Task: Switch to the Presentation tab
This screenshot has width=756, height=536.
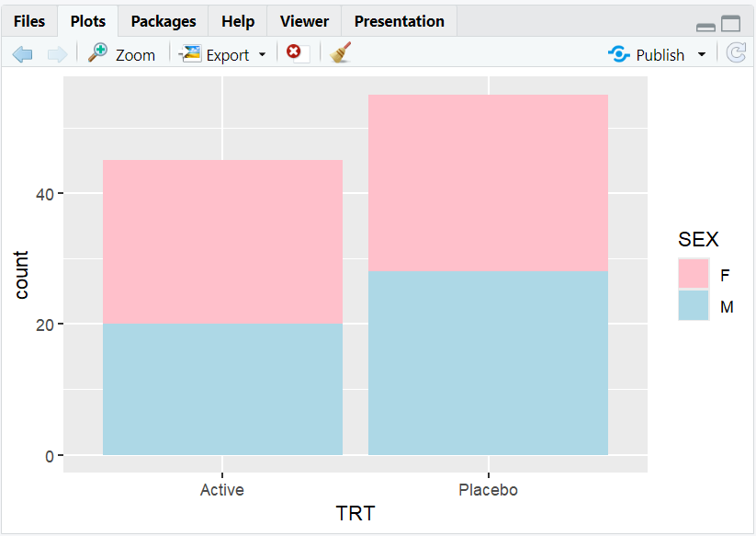Action: click(399, 20)
